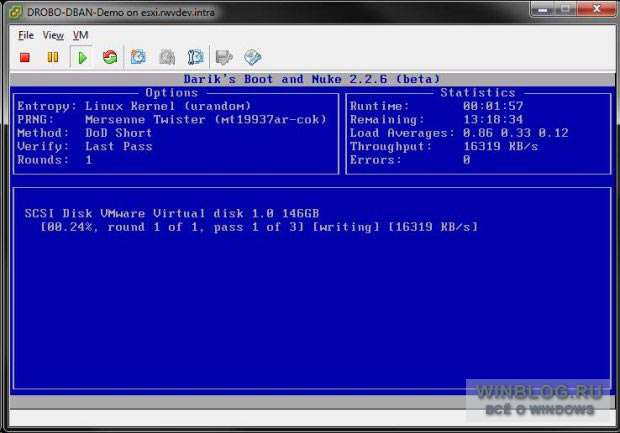Click the green Power On play icon
This screenshot has width=620, height=433.
pos(82,57)
